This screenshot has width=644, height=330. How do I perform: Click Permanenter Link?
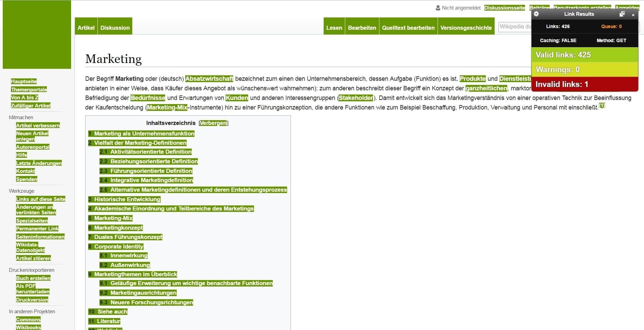(37, 229)
